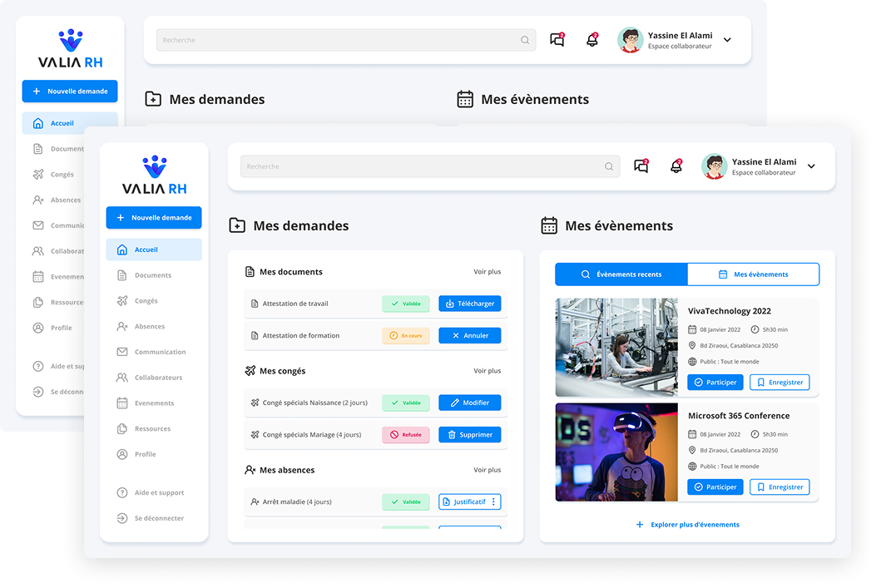Open VivaTechnology 2022 event photo

point(616,348)
